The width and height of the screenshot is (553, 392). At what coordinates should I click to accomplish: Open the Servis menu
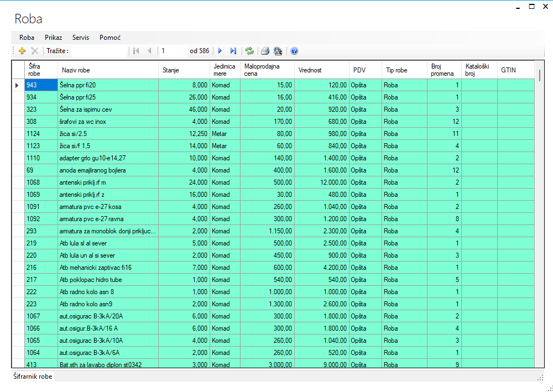[81, 38]
